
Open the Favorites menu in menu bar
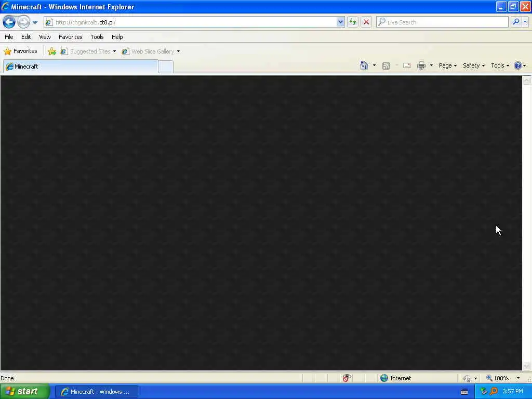pyautogui.click(x=70, y=37)
